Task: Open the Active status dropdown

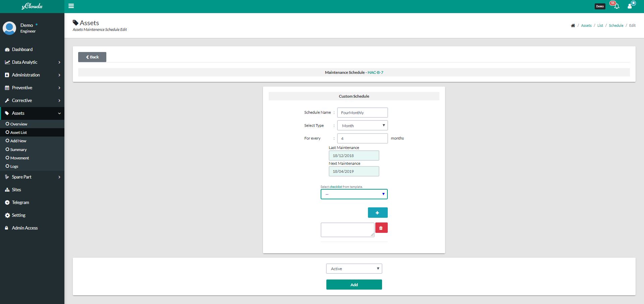Action: pyautogui.click(x=354, y=269)
